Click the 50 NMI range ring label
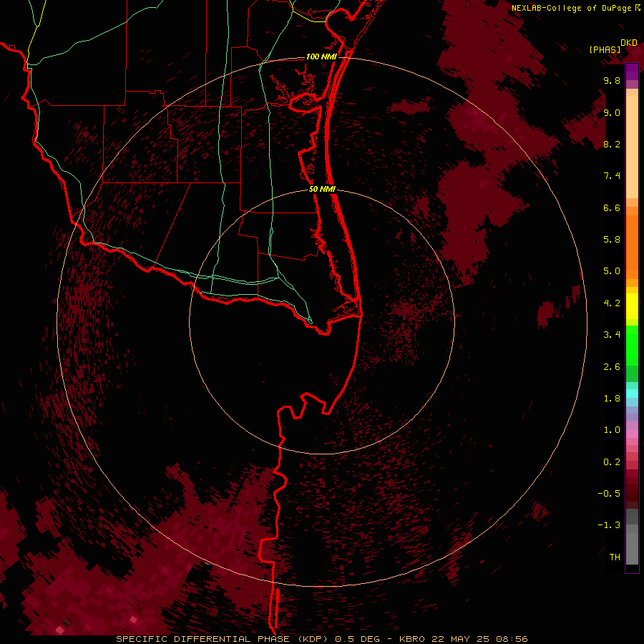Image resolution: width=644 pixels, height=644 pixels. pyautogui.click(x=322, y=189)
